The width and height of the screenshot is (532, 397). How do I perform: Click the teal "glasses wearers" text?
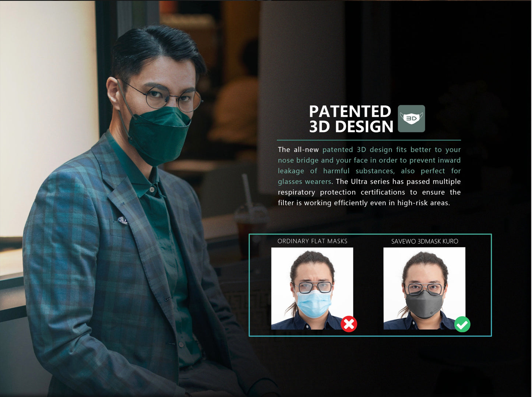pyautogui.click(x=304, y=182)
